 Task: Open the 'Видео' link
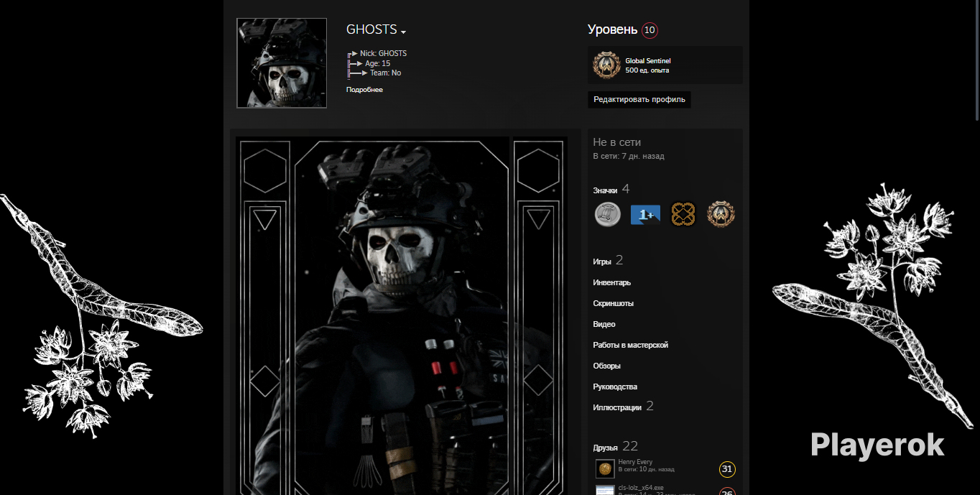click(x=604, y=324)
